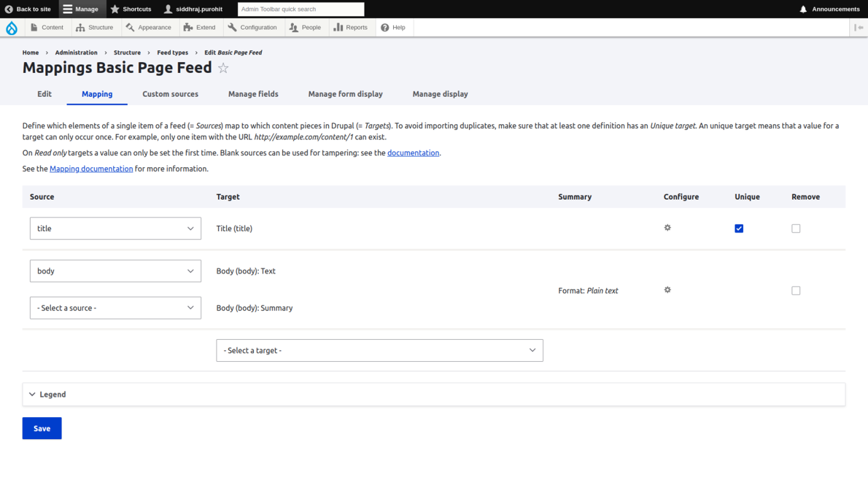Open the Configuration section
868x485 pixels.
(254, 27)
